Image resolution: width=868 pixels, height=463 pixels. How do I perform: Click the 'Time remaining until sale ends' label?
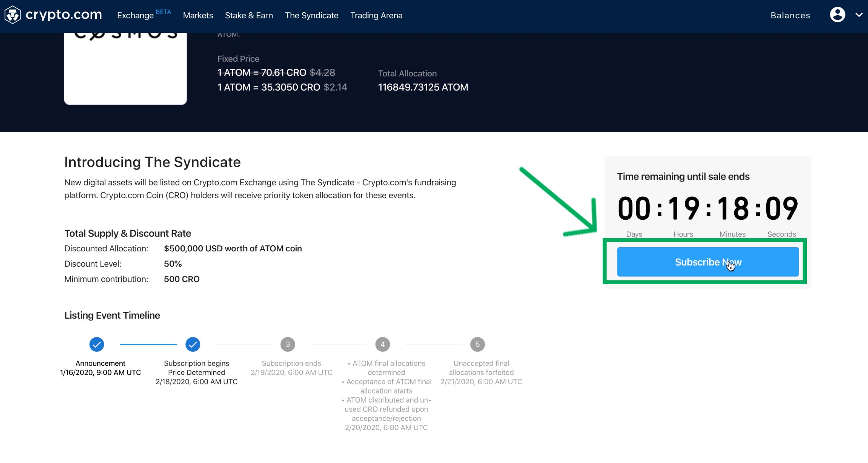click(x=683, y=176)
